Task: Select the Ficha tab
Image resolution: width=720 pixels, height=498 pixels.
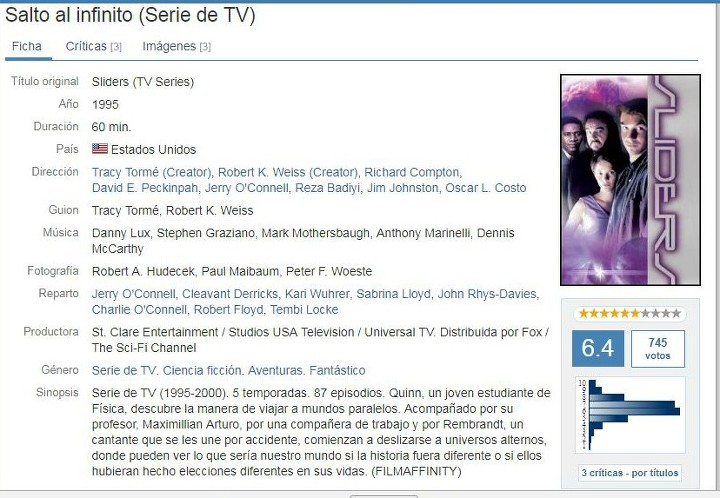Action: point(27,46)
